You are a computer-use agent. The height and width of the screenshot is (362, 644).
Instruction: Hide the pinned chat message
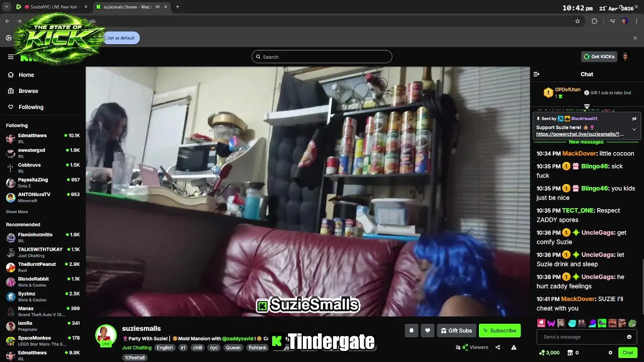[x=634, y=119]
